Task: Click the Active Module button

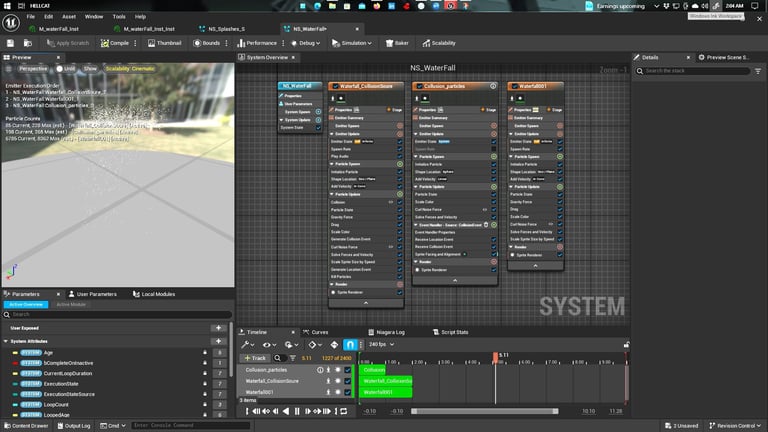Action: coord(71,305)
